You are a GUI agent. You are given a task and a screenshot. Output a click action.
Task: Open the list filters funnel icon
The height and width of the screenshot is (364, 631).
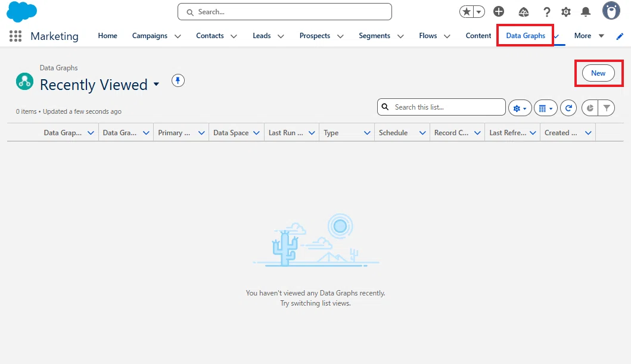pos(607,108)
